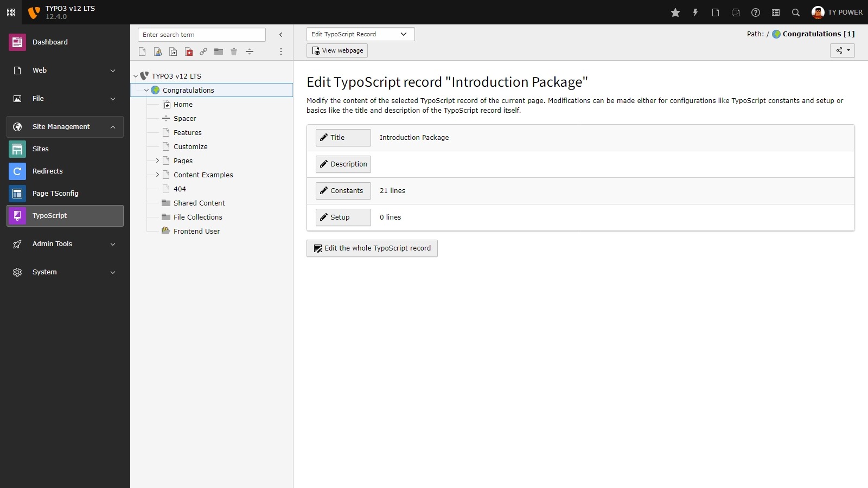The width and height of the screenshot is (868, 488).
Task: Click Edit the whole TypoScript record button
Action: [372, 248]
